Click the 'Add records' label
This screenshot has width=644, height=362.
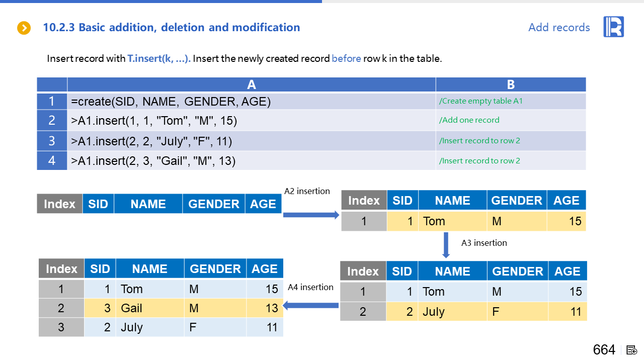[559, 28]
